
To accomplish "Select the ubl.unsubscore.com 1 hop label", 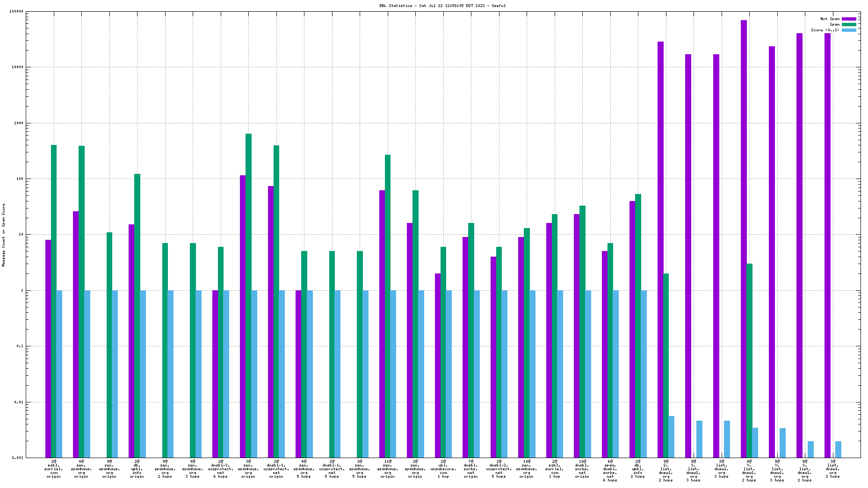I will 443,469.
